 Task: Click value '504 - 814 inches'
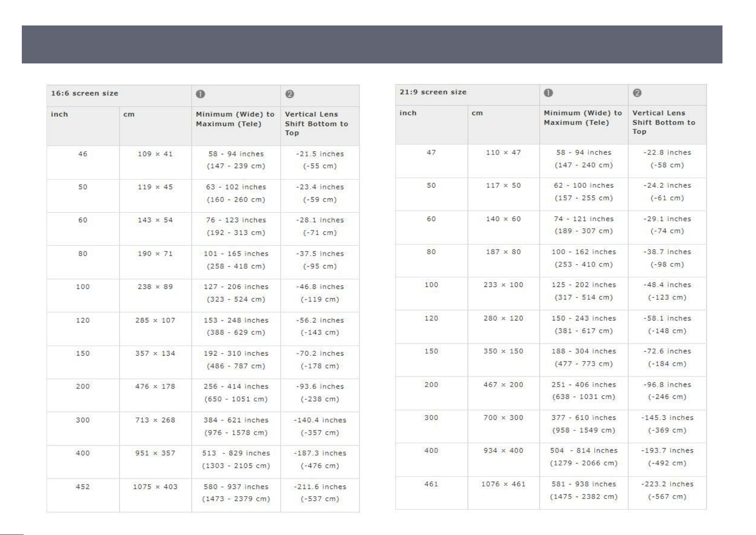pos(584,451)
